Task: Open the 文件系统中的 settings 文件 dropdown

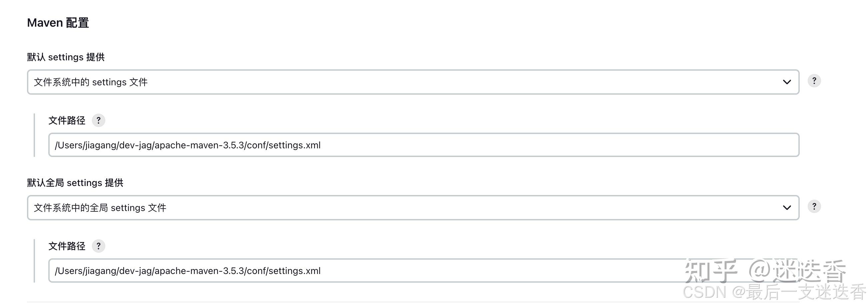Action: [404, 82]
